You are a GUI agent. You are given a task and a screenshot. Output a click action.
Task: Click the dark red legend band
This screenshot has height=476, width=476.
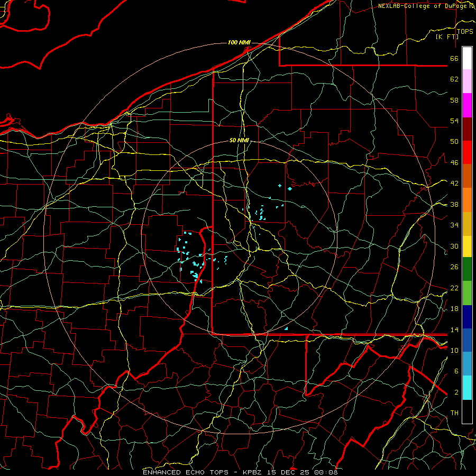[467, 129]
